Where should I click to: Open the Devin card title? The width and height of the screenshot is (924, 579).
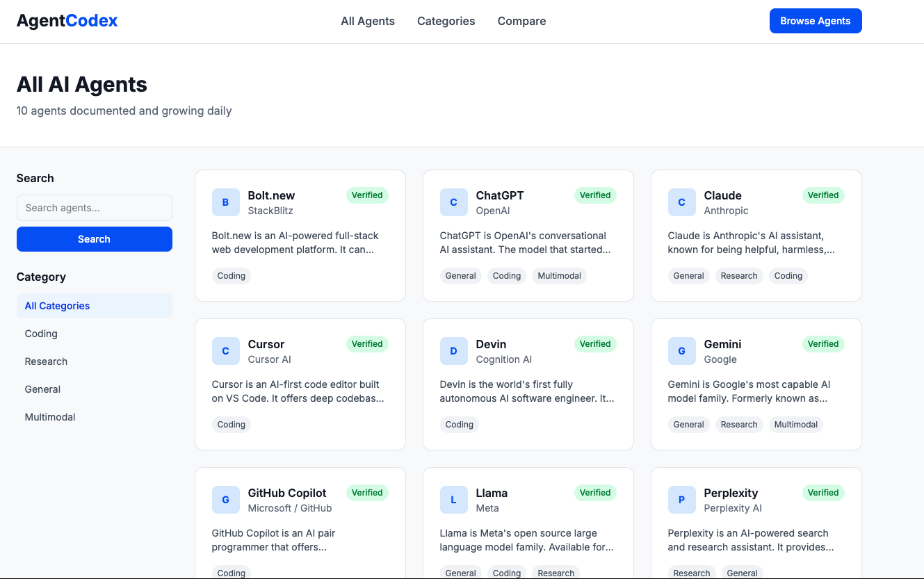pyautogui.click(x=492, y=344)
